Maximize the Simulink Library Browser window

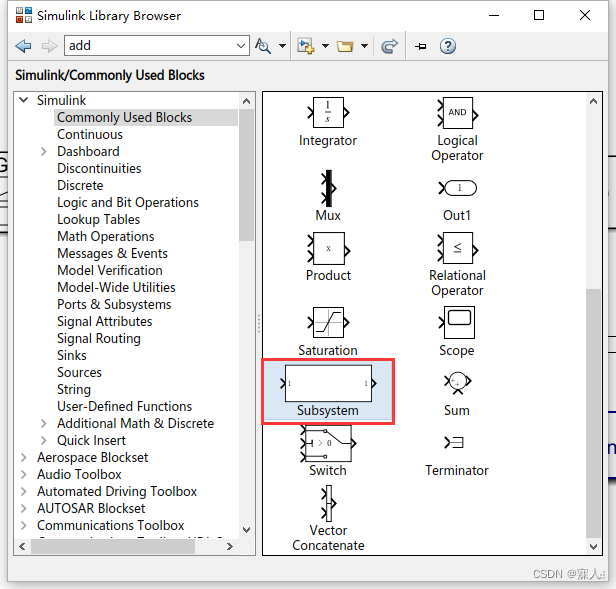point(539,15)
